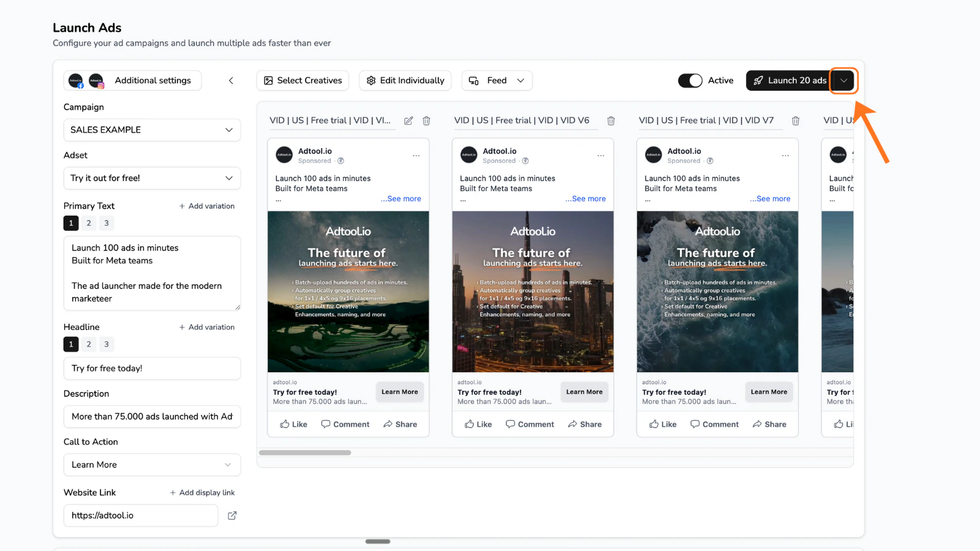This screenshot has height=551, width=980.
Task: Open dropdown arrow next to Launch 20 ads
Action: pyautogui.click(x=843, y=81)
